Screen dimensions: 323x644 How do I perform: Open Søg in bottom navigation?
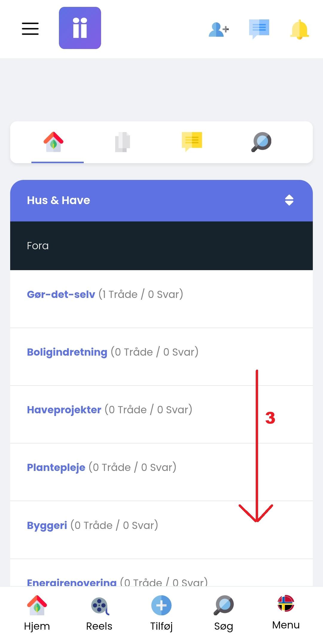pos(224,613)
